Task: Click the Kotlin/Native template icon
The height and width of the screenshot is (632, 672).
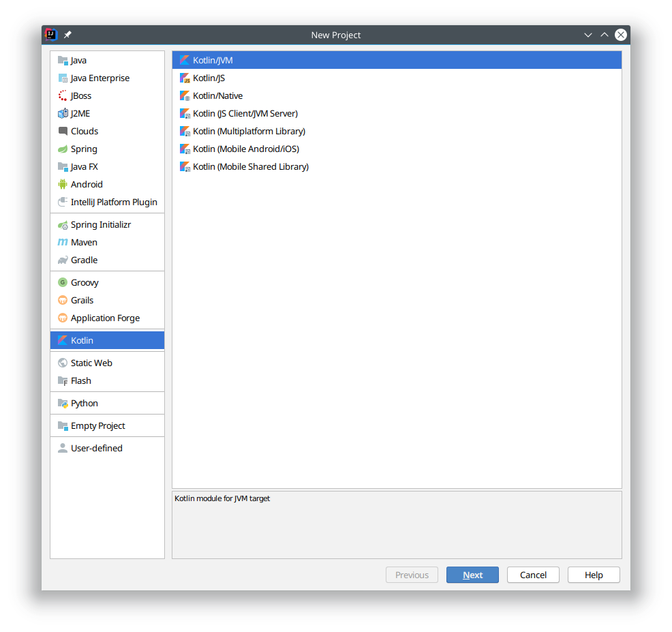Action: 185,95
